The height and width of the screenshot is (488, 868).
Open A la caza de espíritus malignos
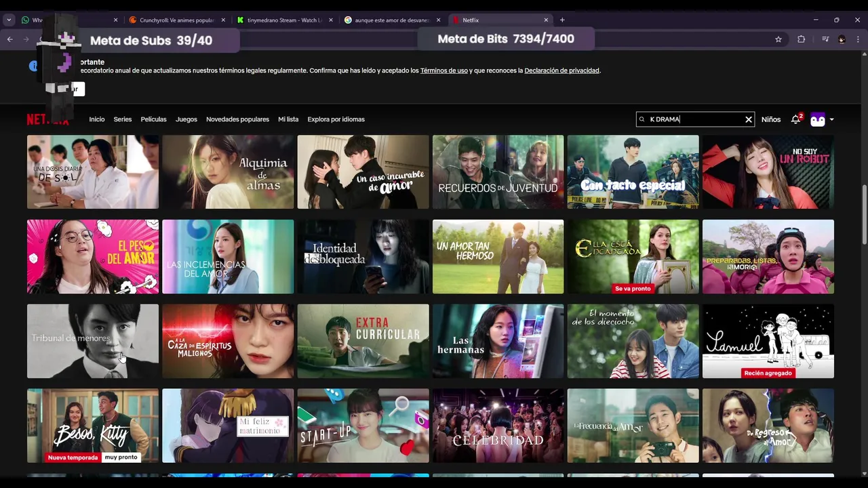click(x=228, y=341)
